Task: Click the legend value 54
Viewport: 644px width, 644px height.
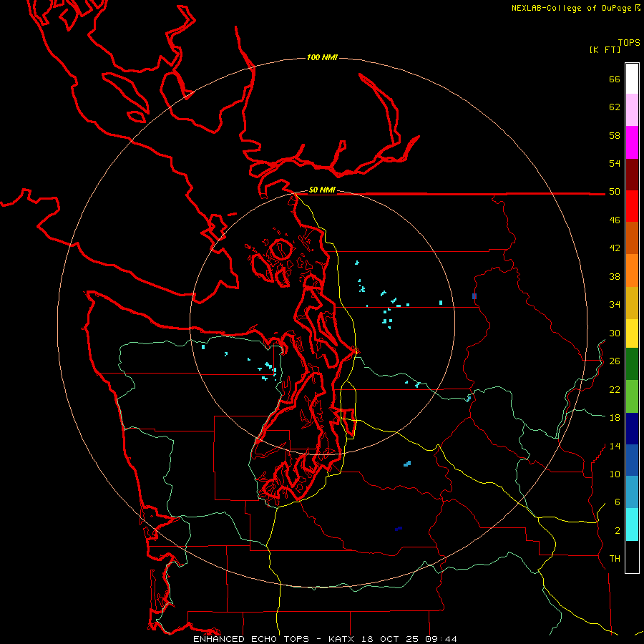Action: click(x=615, y=163)
